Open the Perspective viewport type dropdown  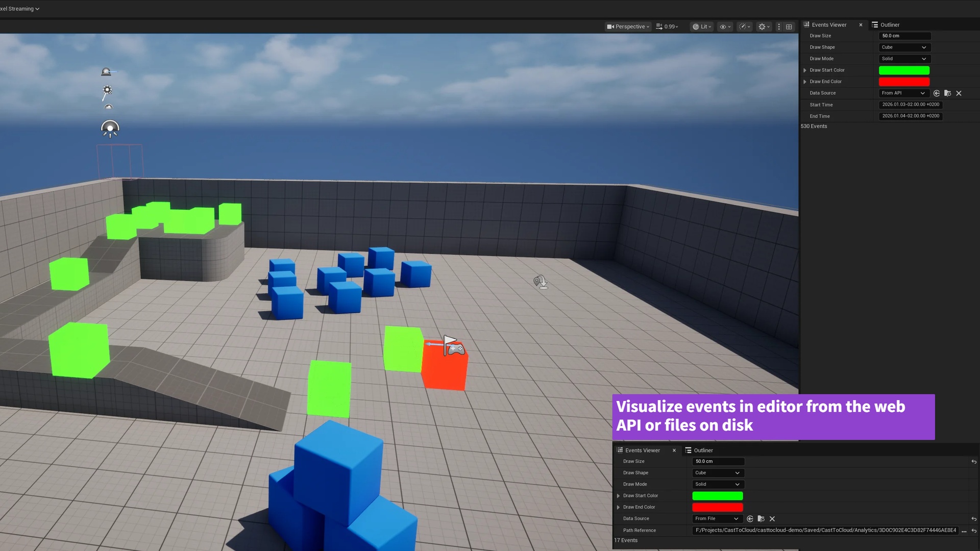point(628,27)
